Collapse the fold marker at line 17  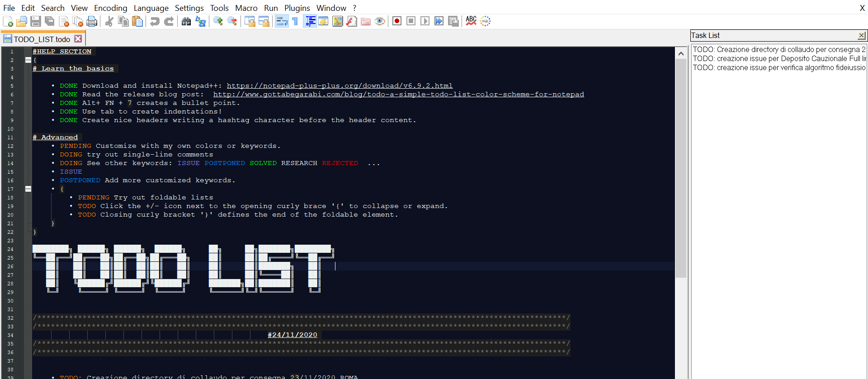coord(28,189)
